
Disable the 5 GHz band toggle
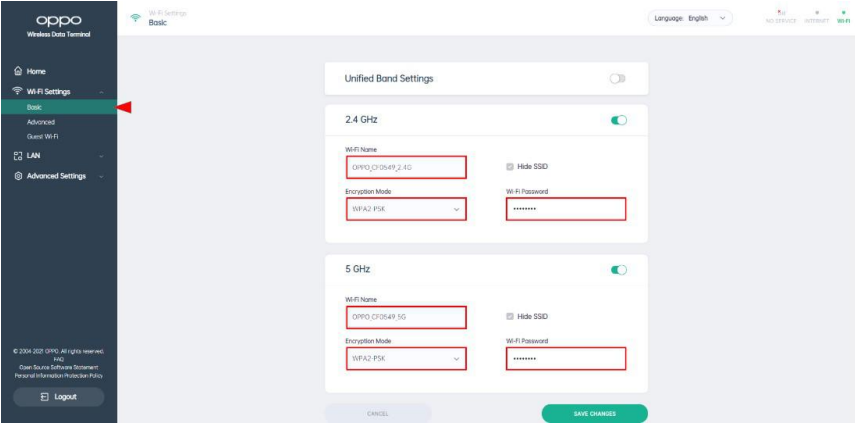tap(618, 270)
